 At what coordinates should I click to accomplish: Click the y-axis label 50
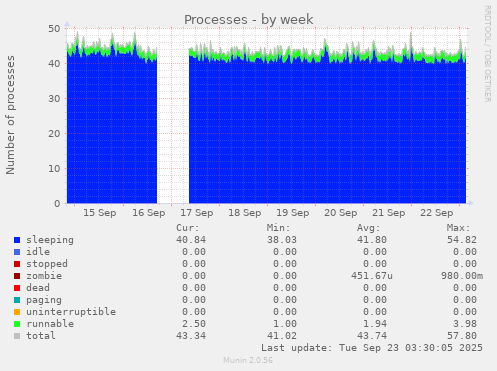coord(54,29)
